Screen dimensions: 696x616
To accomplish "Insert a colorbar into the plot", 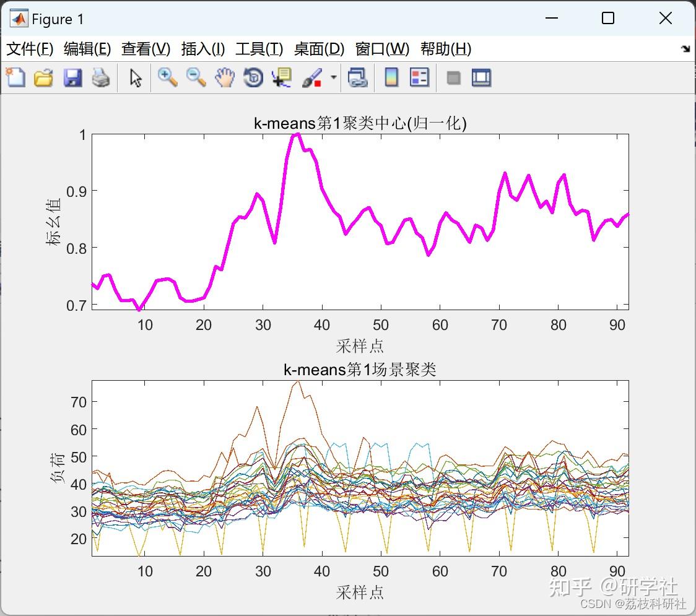I will pos(391,77).
